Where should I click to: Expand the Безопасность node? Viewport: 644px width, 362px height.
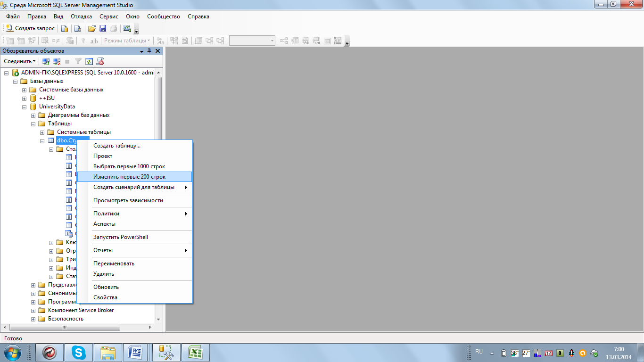[x=33, y=319]
